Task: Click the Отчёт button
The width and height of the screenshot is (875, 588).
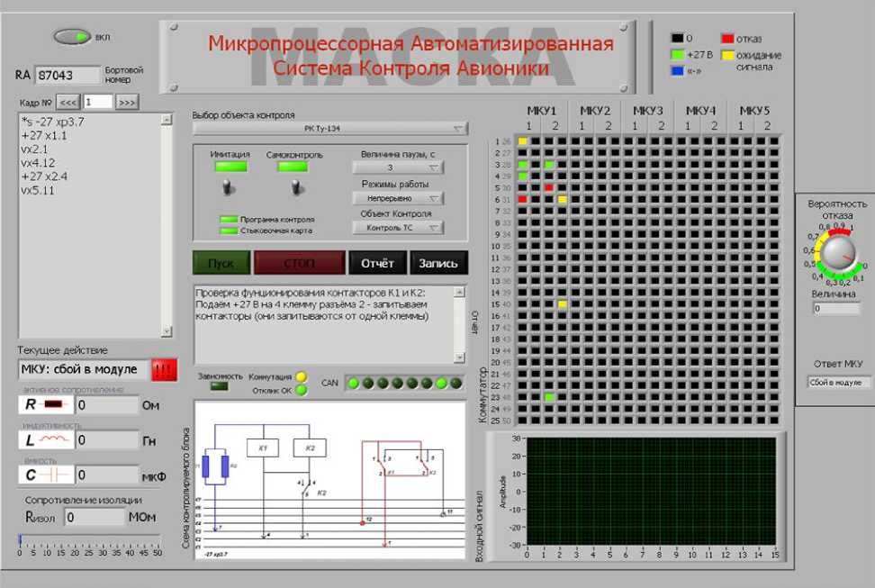Action: pos(377,263)
